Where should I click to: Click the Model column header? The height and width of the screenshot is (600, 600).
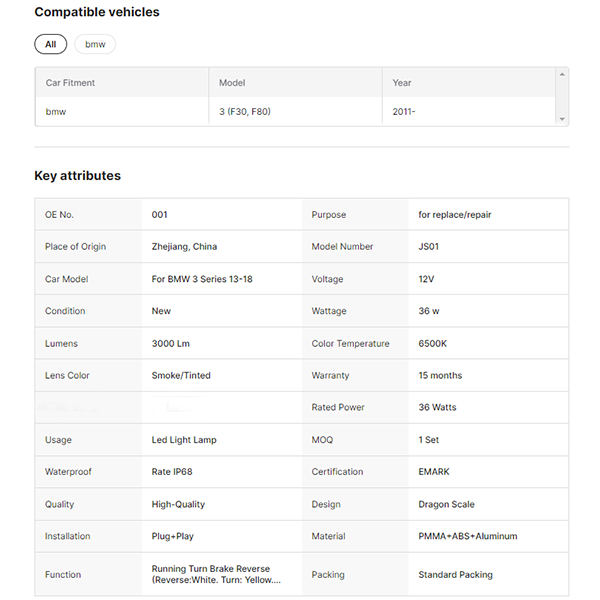coord(232,83)
